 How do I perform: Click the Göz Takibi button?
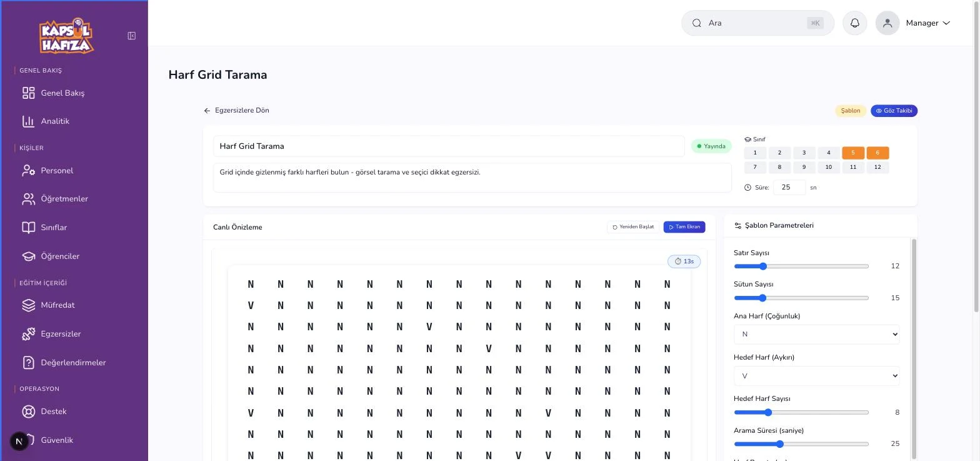894,111
